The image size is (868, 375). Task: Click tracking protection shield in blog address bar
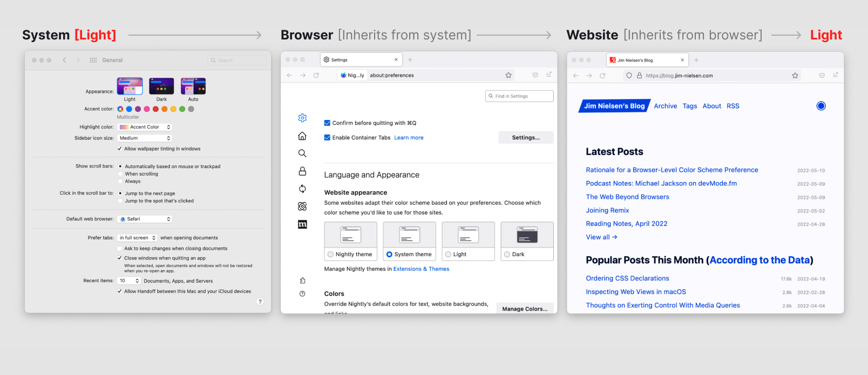[629, 76]
